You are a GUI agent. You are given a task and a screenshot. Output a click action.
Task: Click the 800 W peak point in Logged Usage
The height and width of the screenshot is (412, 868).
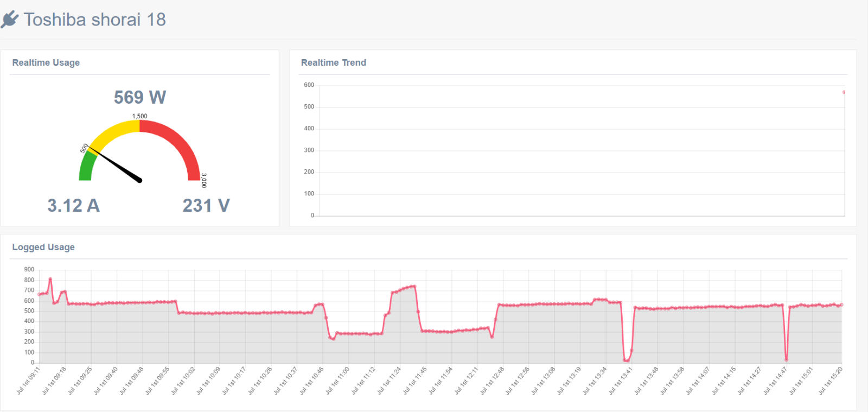[50, 279]
